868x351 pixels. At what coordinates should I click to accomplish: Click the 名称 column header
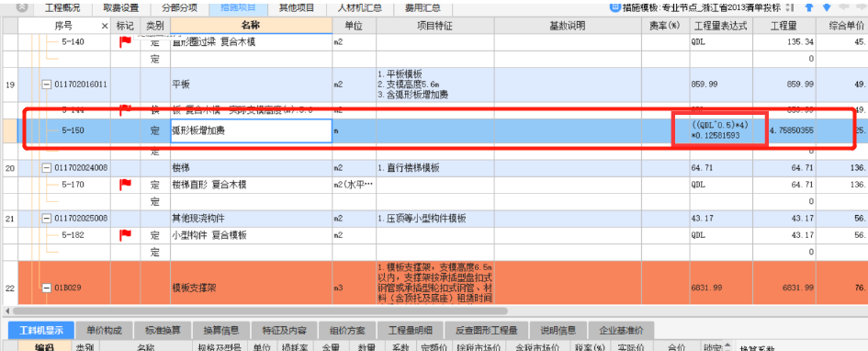point(252,26)
